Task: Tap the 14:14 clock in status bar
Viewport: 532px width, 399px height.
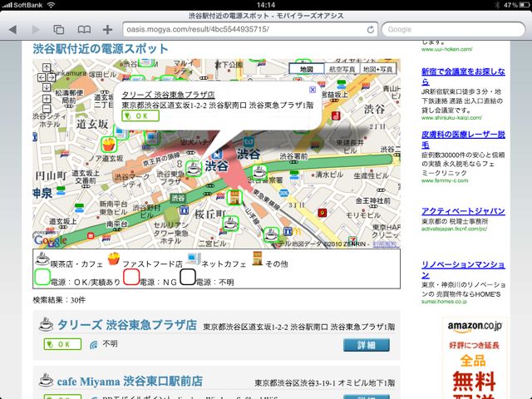Action: point(266,5)
